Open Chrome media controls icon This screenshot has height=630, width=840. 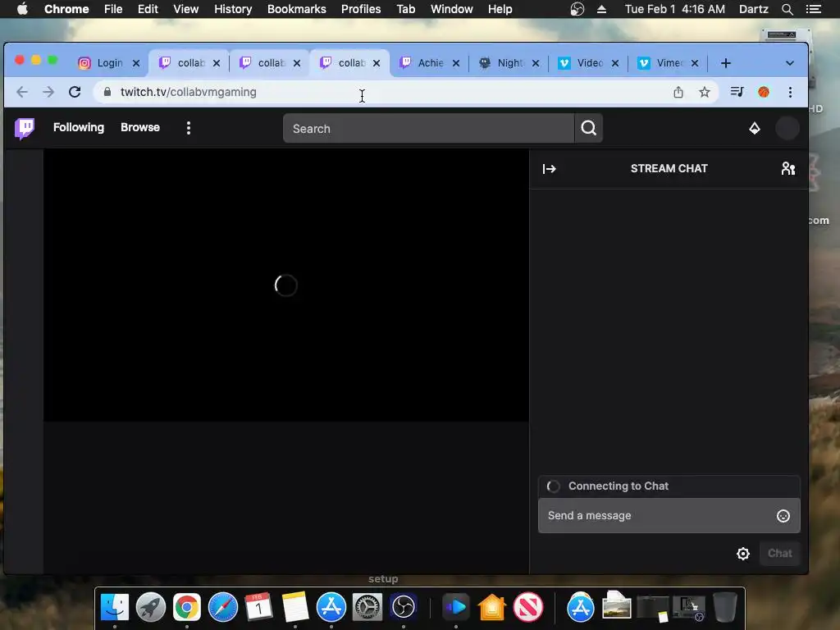[737, 92]
